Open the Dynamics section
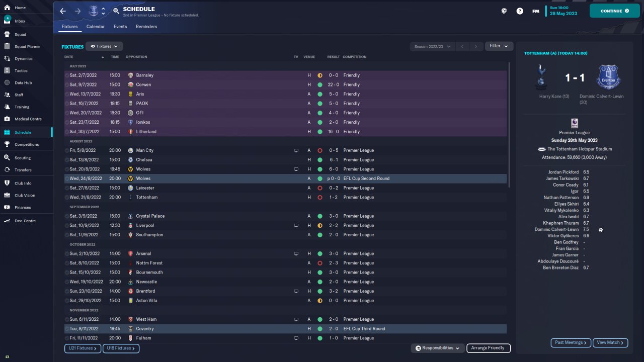 (24, 59)
